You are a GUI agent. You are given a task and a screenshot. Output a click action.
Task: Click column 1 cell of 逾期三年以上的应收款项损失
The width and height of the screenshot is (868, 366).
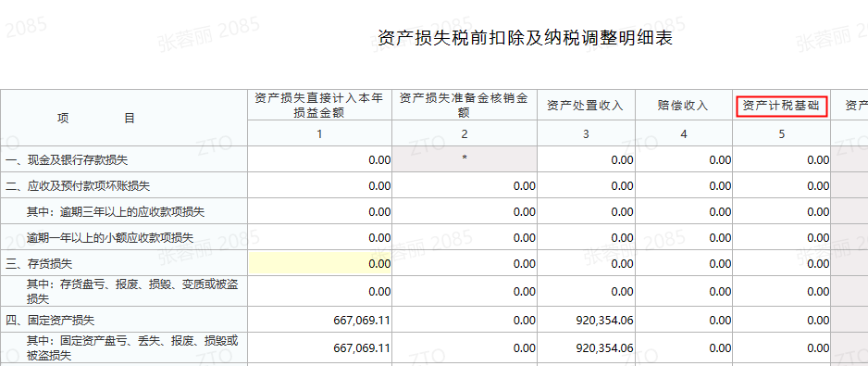[319, 212]
